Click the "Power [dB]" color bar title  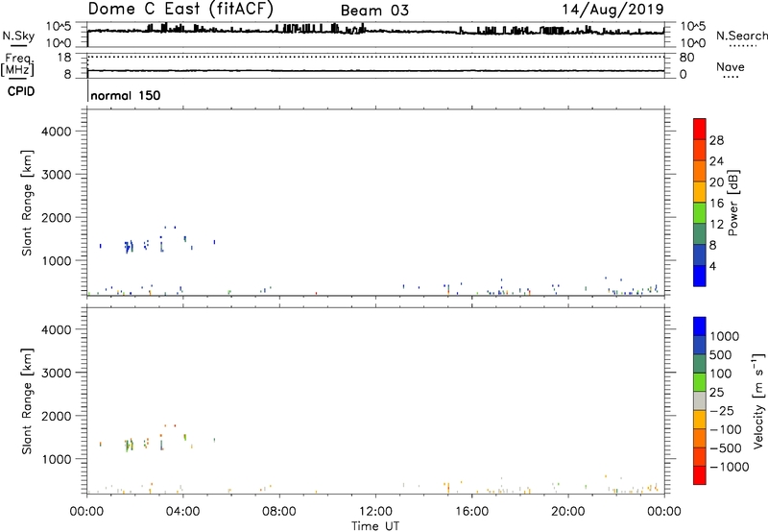[x=732, y=203]
